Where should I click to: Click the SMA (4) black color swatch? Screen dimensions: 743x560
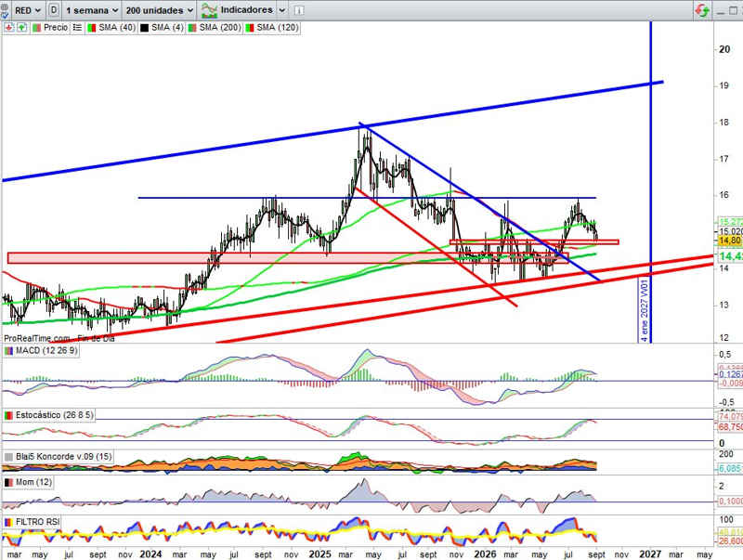pos(144,28)
